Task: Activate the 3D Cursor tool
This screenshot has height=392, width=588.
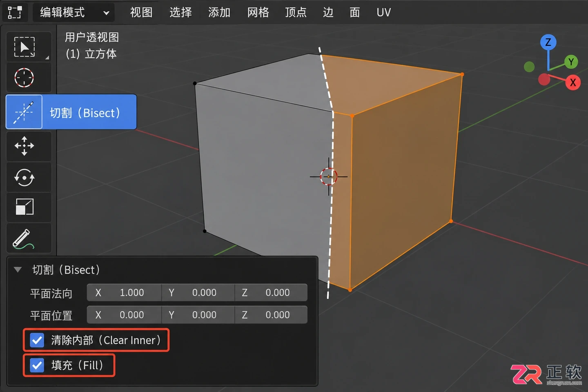Action: tap(29, 77)
